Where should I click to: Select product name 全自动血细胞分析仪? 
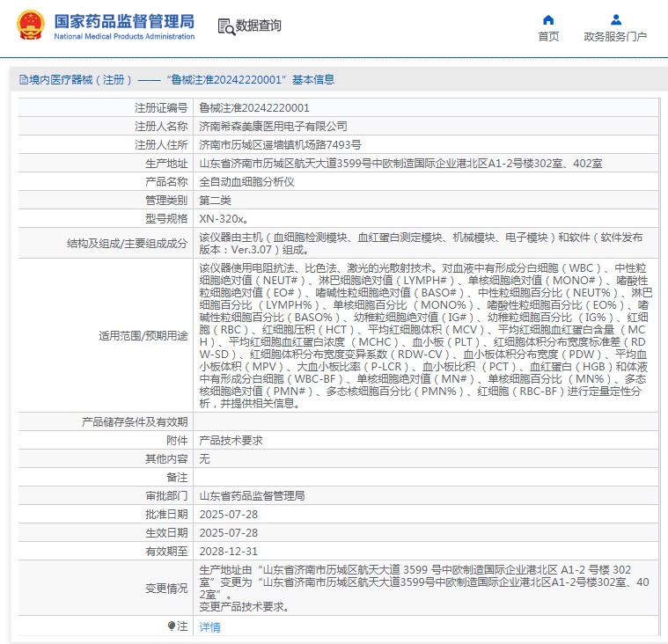click(246, 182)
